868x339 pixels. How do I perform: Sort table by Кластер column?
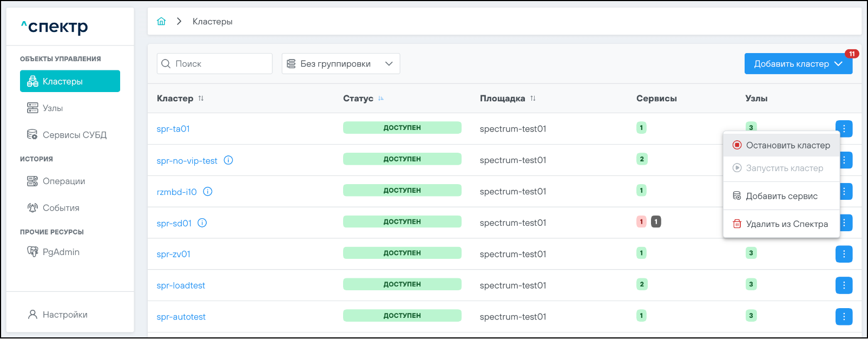(x=201, y=99)
